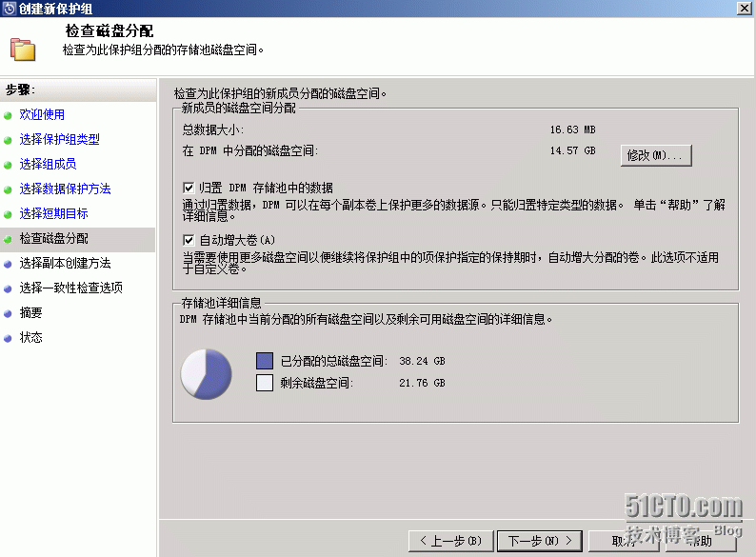Cancel the wizard with 取消 button
The height and width of the screenshot is (557, 756).
(x=624, y=541)
